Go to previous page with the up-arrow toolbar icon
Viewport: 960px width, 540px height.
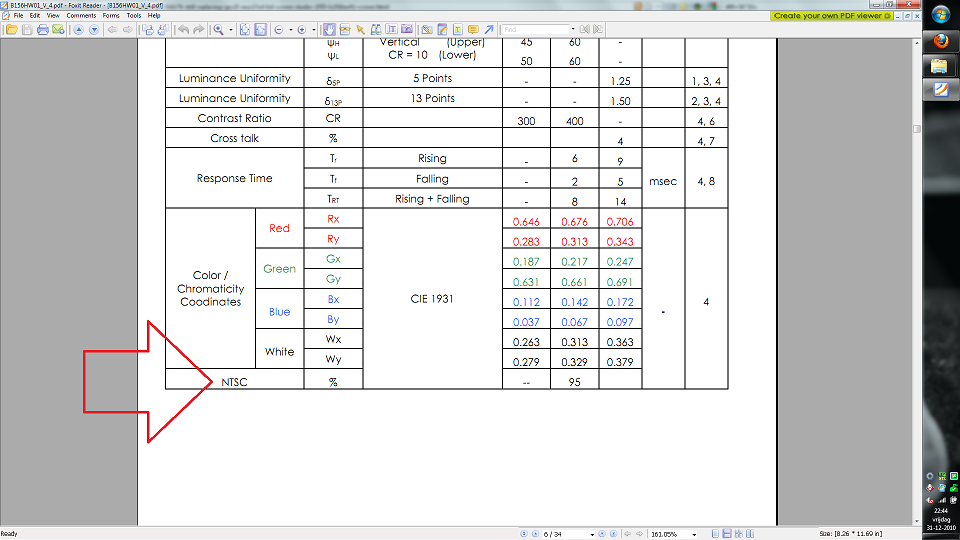click(78, 29)
